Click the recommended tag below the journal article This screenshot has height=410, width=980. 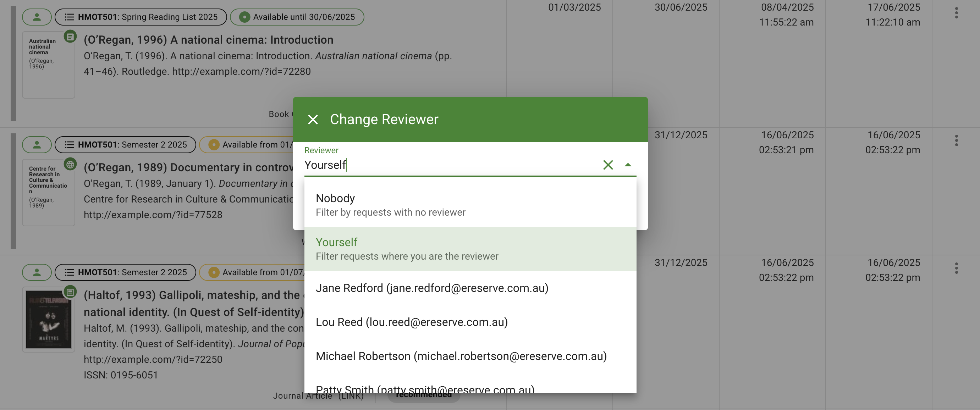[423, 395]
